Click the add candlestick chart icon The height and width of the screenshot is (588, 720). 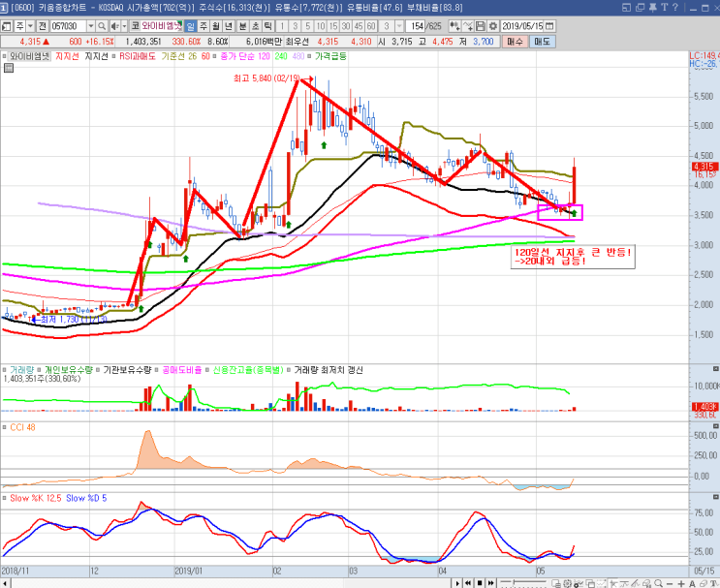click(454, 26)
